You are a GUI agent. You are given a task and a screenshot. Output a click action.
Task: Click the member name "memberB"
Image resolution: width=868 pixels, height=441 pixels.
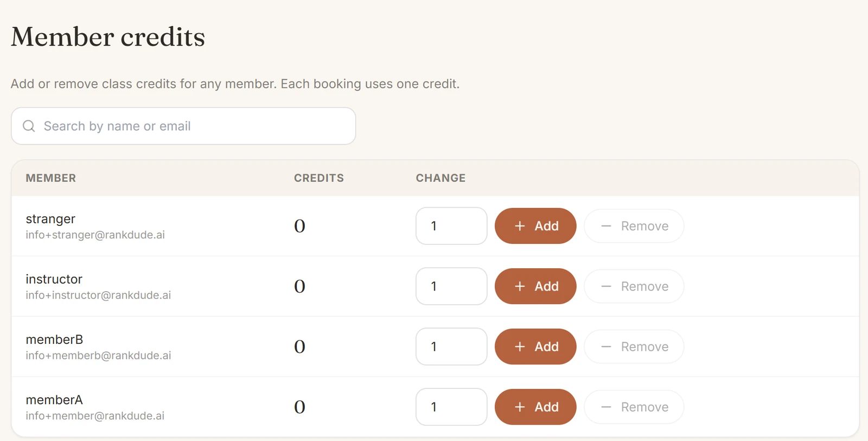coord(54,339)
